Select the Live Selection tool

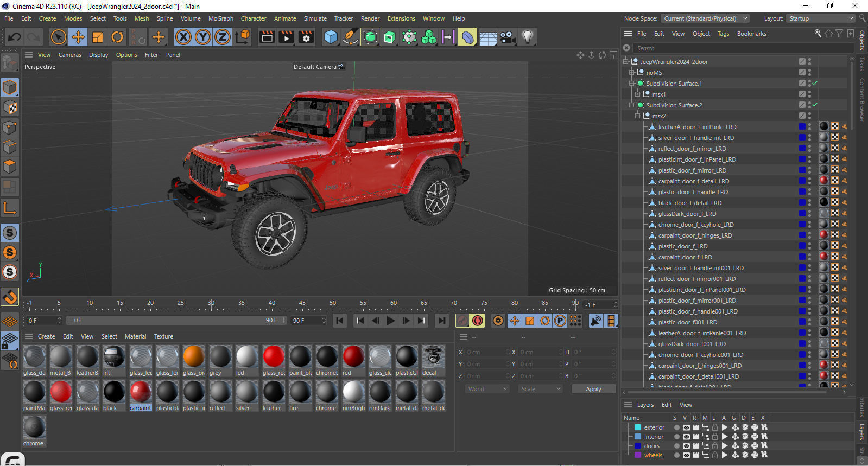(x=58, y=37)
